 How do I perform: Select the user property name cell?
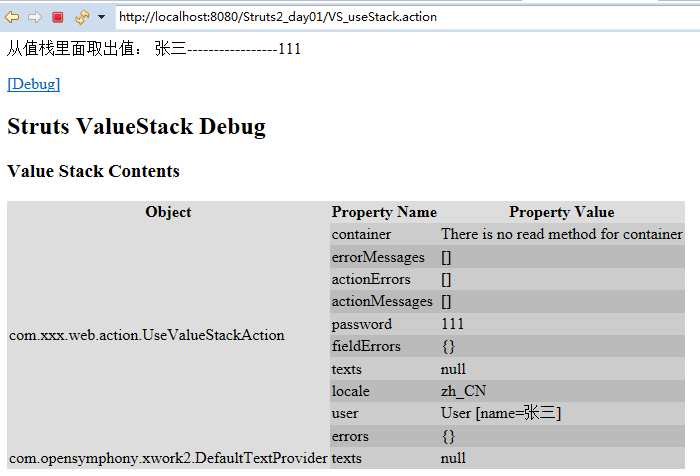[x=384, y=413]
